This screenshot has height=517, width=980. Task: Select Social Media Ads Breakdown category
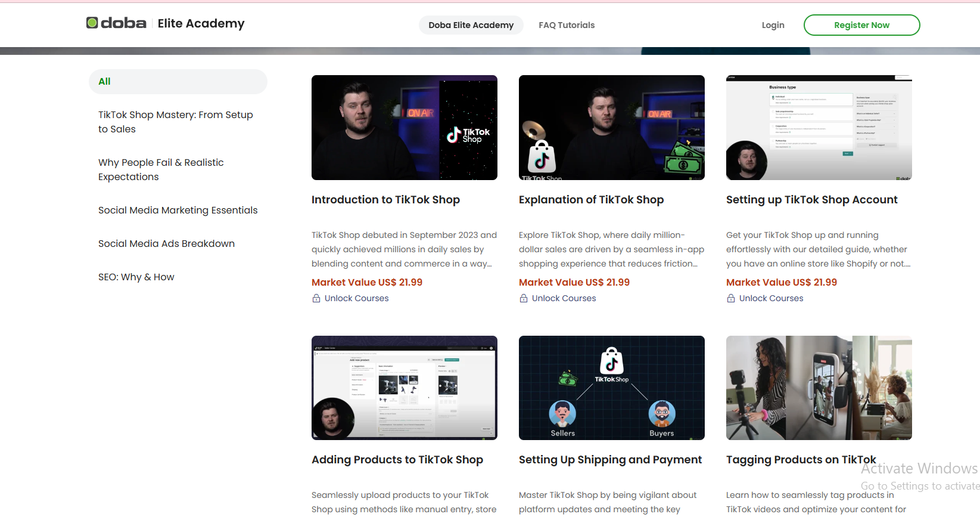pos(166,243)
